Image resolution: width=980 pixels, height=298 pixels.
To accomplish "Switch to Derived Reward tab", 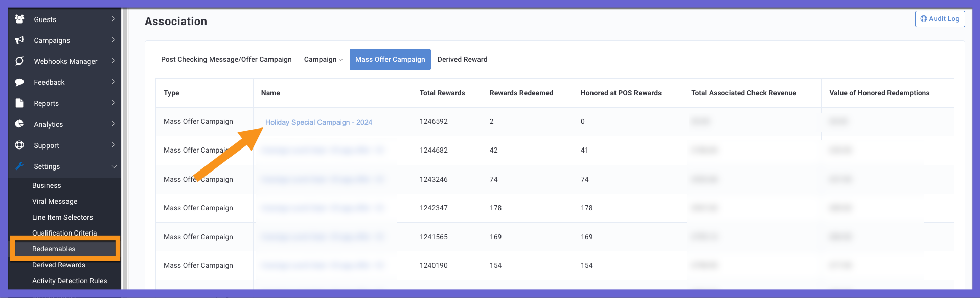I will coord(462,59).
